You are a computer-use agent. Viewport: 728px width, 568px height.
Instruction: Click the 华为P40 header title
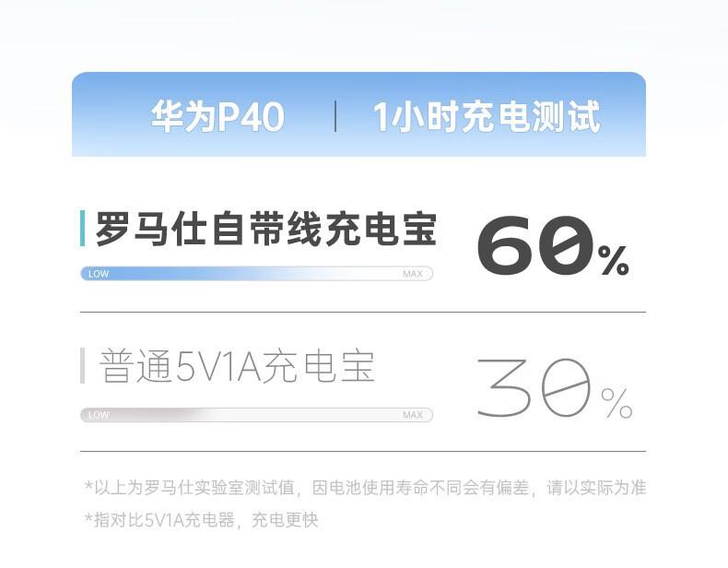(217, 116)
